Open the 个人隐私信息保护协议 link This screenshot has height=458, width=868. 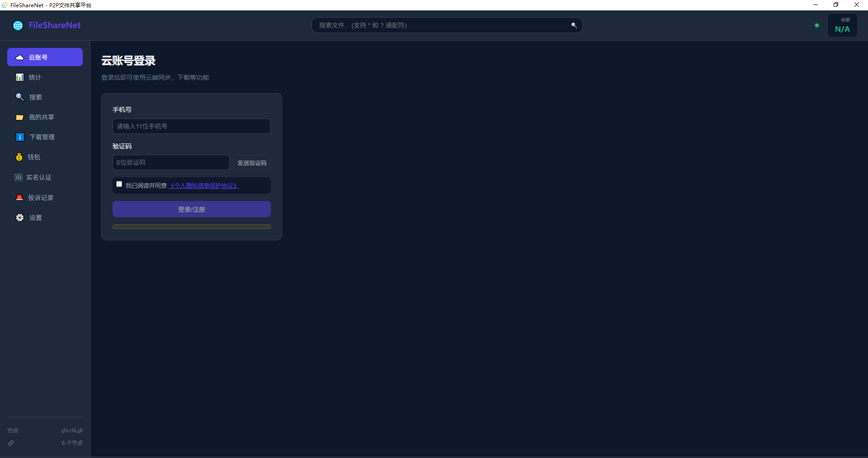click(204, 186)
